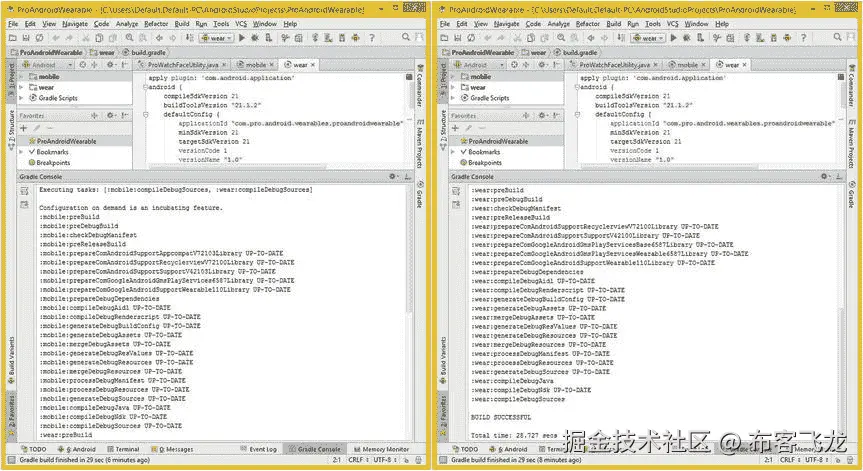Toggle Structure side tab in left window
This screenshot has height=471, width=863.
12,130
